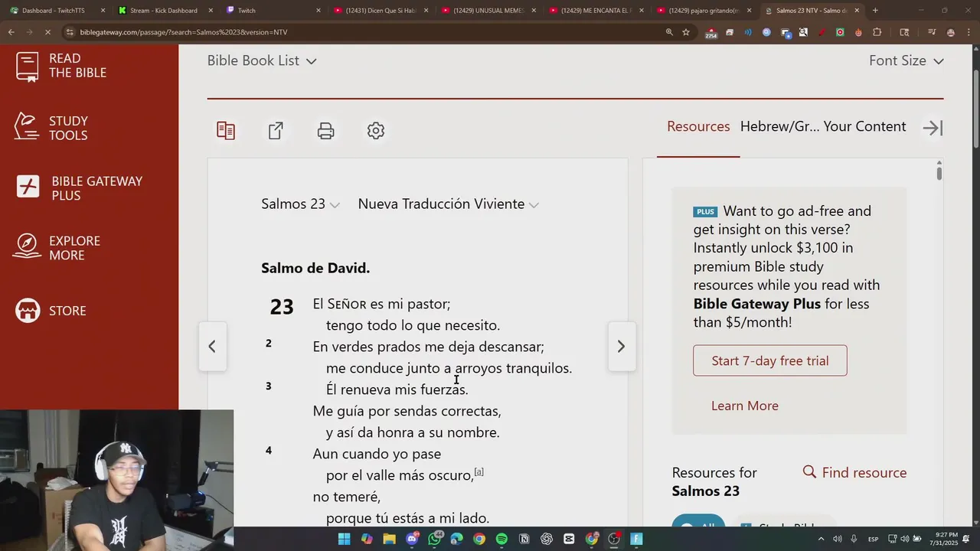Click the microphone icon in system tray

click(854, 539)
